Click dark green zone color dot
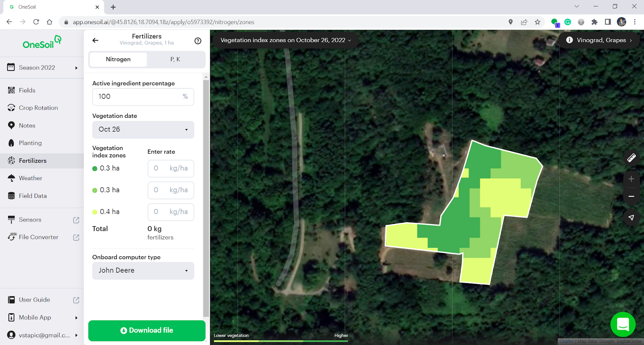The image size is (644, 345). 95,168
